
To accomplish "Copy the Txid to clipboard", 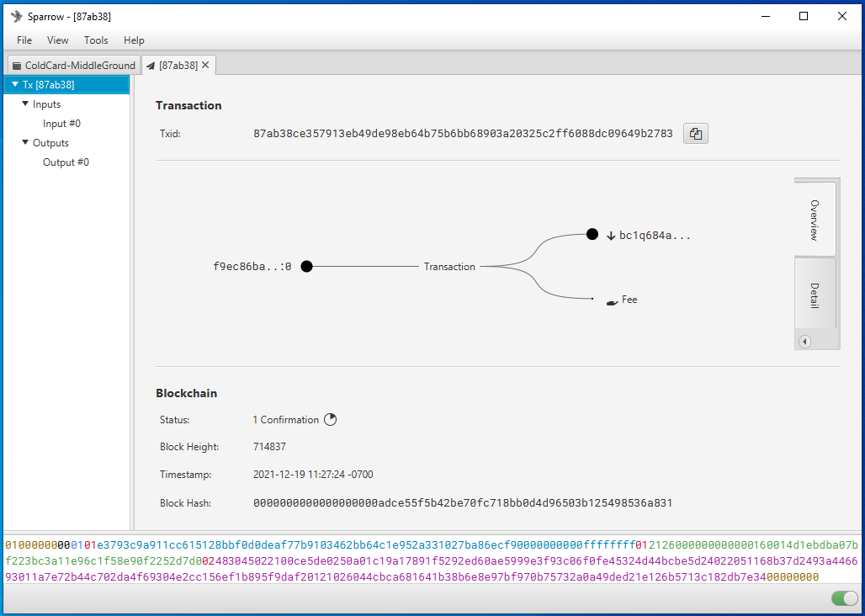I will pos(696,134).
